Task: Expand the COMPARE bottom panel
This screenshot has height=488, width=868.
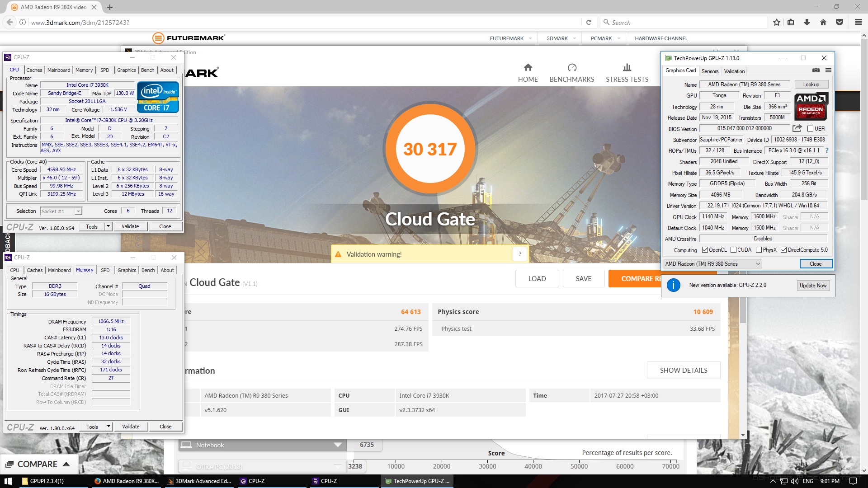Action: [x=38, y=464]
